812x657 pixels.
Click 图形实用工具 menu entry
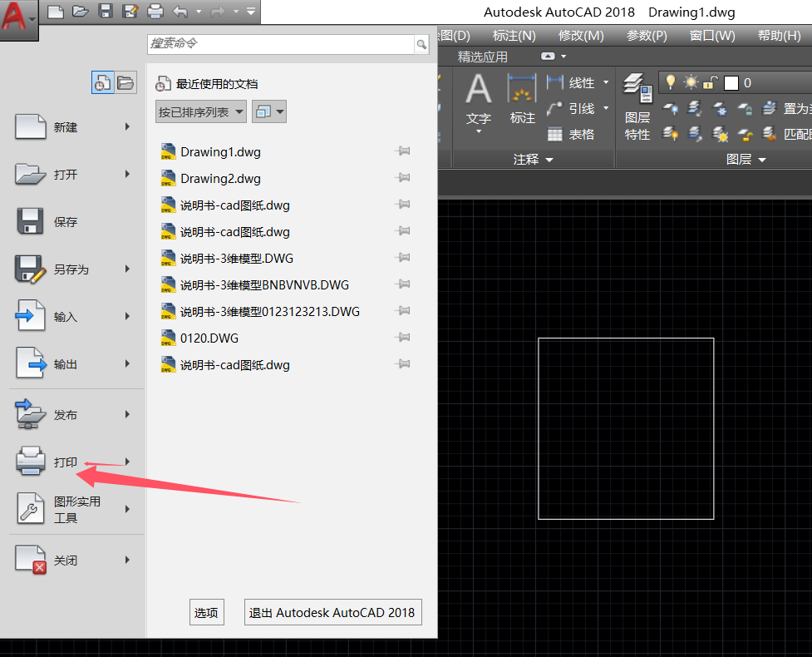[x=72, y=509]
